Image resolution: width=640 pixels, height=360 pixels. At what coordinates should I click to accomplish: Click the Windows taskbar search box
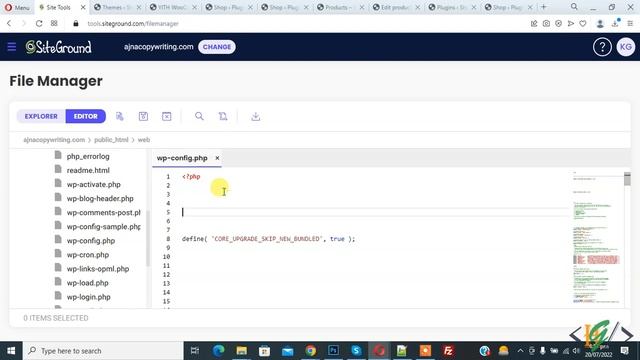(102, 351)
